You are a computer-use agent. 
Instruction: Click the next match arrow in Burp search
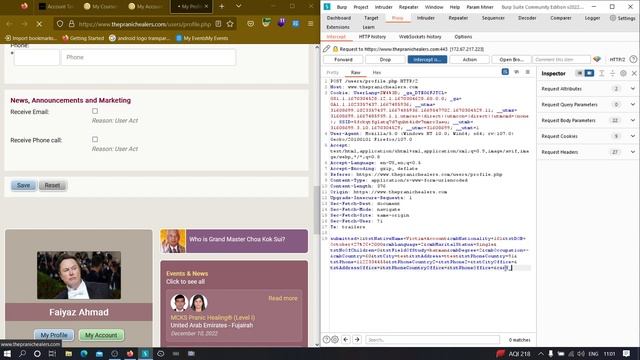(x=357, y=339)
